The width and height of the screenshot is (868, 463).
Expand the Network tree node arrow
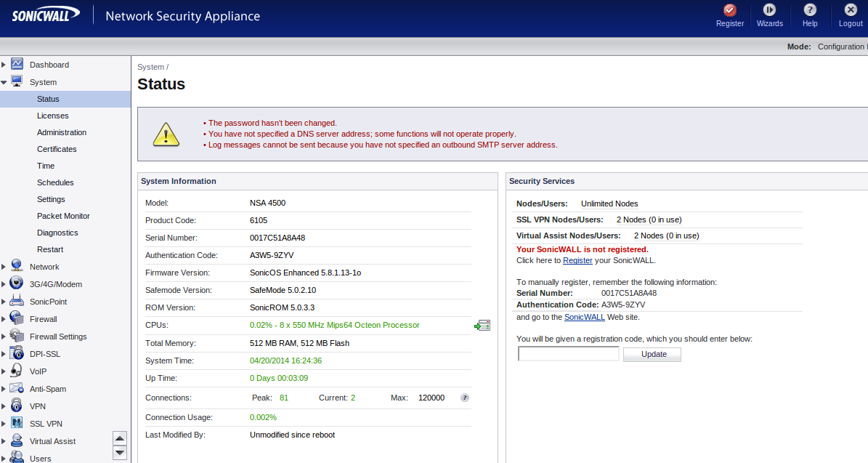pos(4,267)
